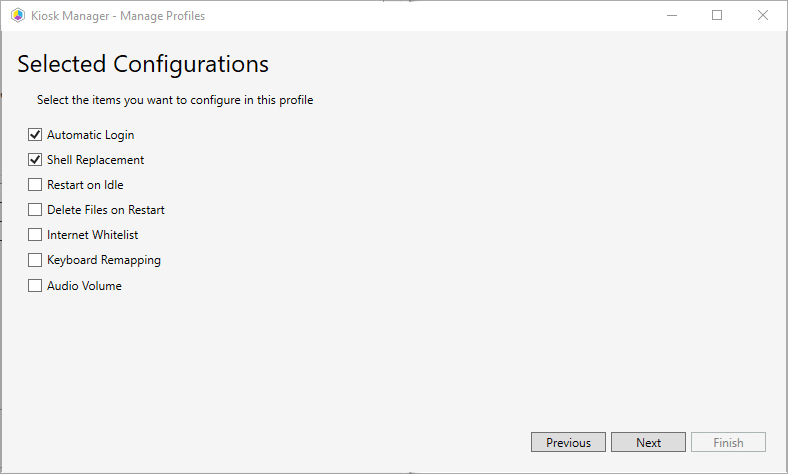Minimize the Kiosk Manager window
This screenshot has width=788, height=474.
pos(671,15)
